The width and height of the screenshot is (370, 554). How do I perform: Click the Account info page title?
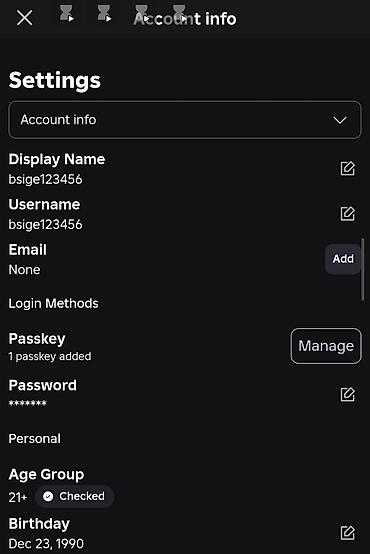coord(185,19)
